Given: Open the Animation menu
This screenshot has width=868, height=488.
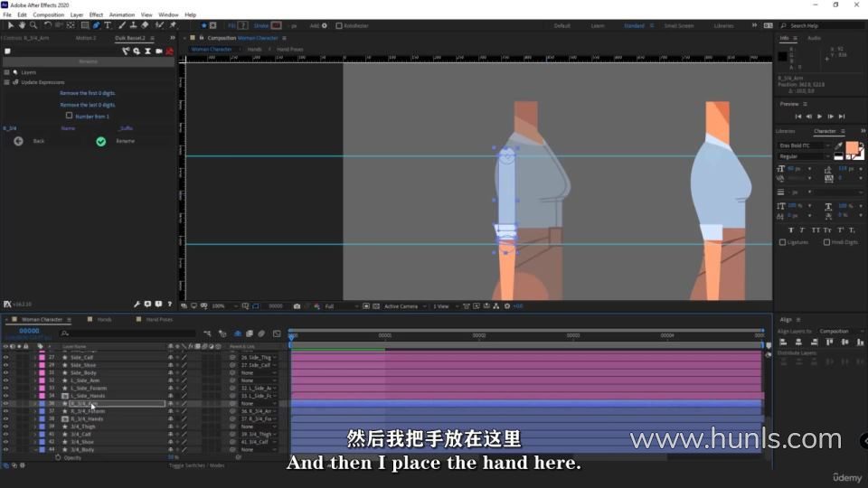Looking at the screenshot, I should point(122,15).
